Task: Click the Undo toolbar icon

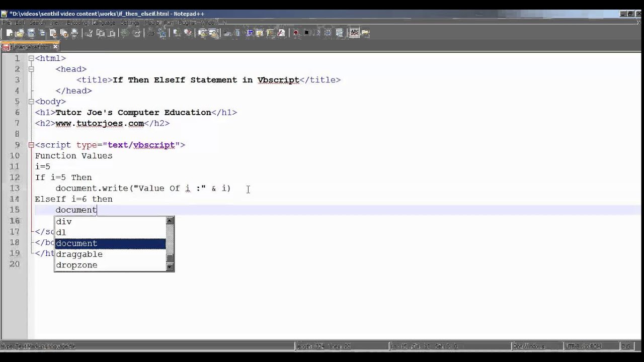Action: 125,33
